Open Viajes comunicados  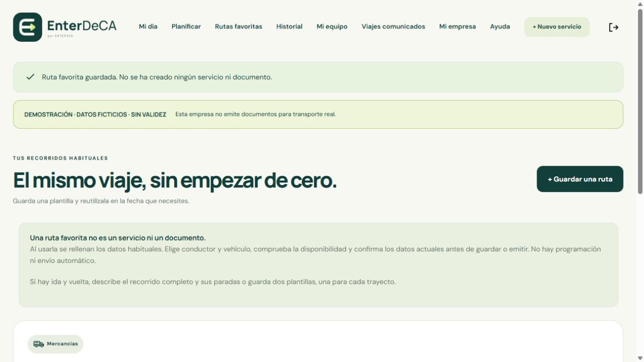tap(393, 26)
